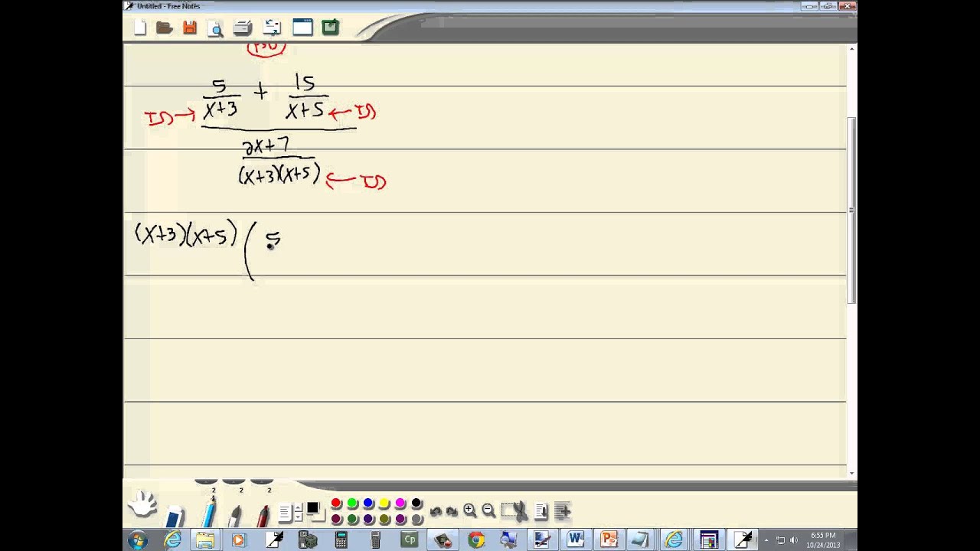The image size is (980, 551).
Task: Open volume control in system tray
Action: tap(793, 540)
